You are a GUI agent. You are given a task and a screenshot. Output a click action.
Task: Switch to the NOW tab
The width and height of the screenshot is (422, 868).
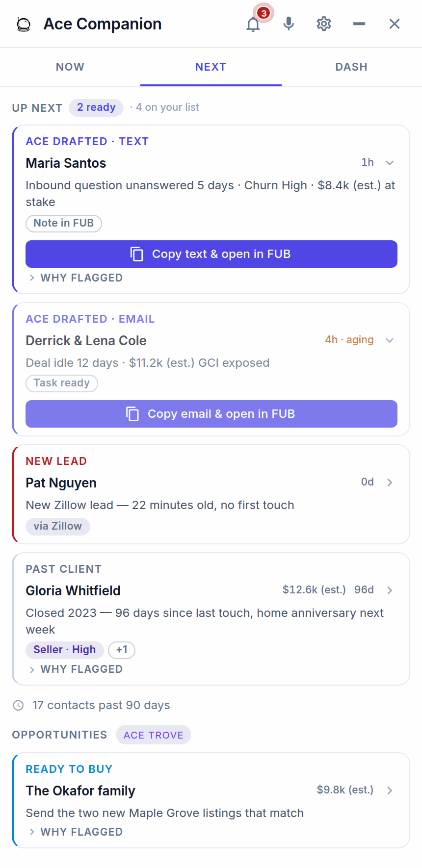click(70, 67)
